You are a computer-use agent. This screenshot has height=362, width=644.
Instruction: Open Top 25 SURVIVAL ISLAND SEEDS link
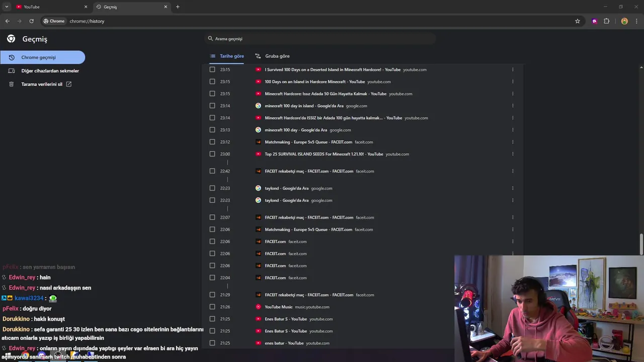pyautogui.click(x=324, y=154)
